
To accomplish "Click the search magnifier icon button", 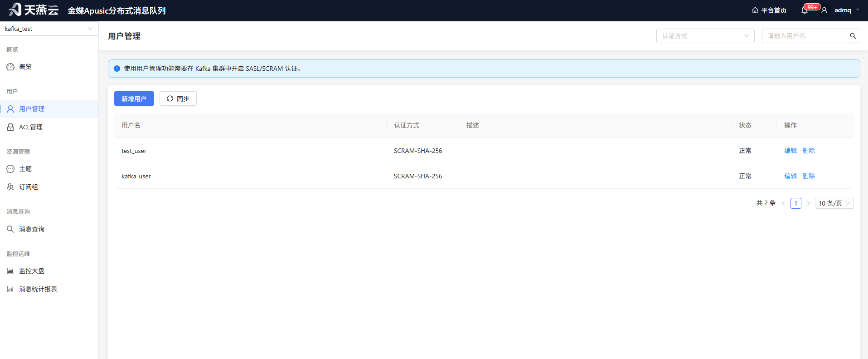I will point(853,36).
